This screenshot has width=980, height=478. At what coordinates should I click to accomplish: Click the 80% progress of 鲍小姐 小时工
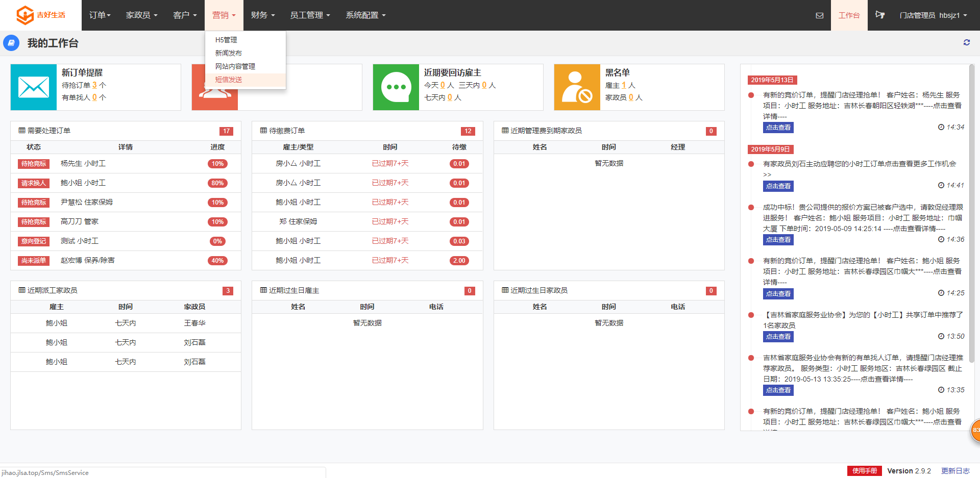point(217,183)
